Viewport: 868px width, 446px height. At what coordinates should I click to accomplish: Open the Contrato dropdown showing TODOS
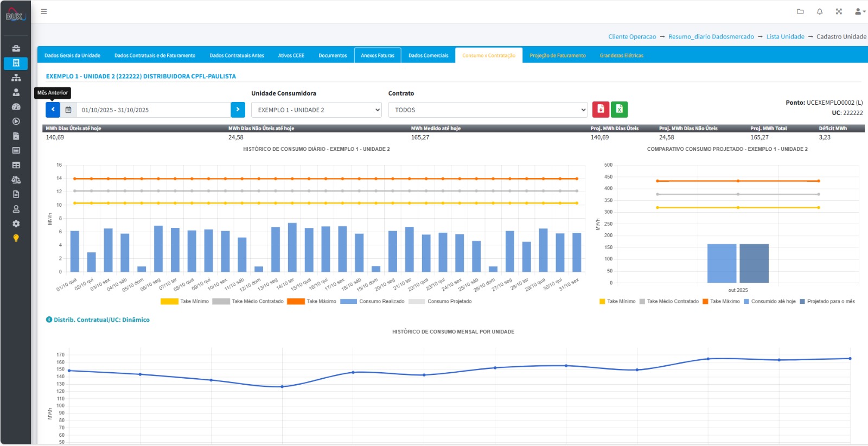pyautogui.click(x=488, y=110)
